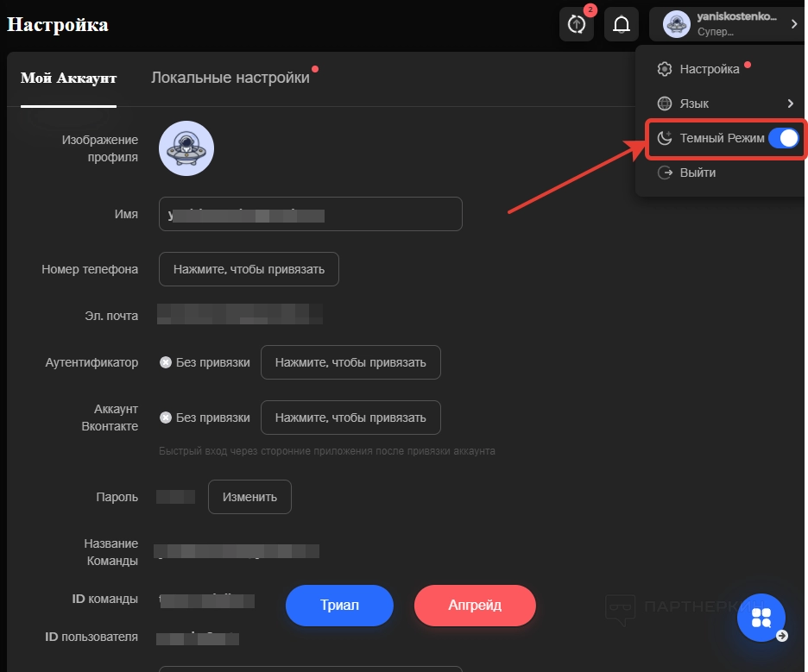Expand the Язык submenu arrow
Image resolution: width=808 pixels, height=672 pixels.
(790, 104)
